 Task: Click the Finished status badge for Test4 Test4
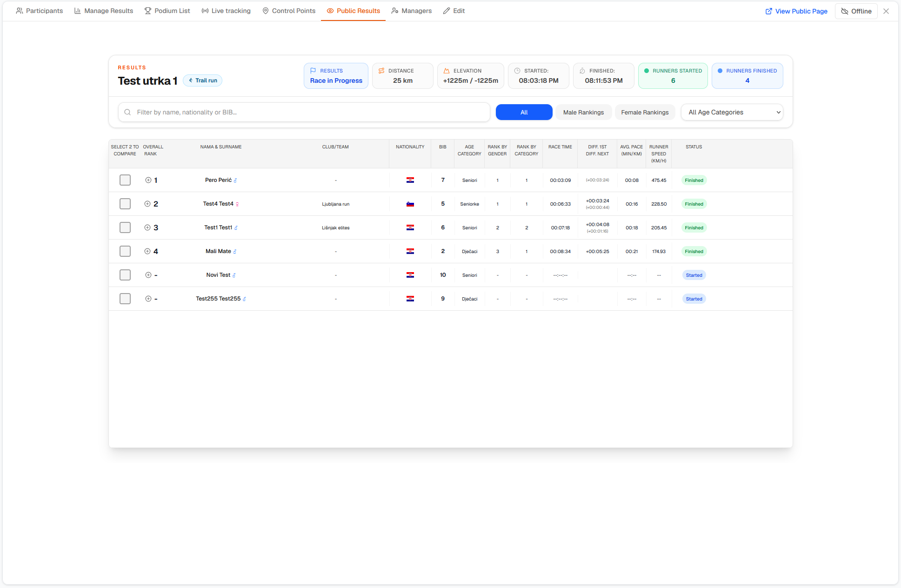pyautogui.click(x=694, y=204)
